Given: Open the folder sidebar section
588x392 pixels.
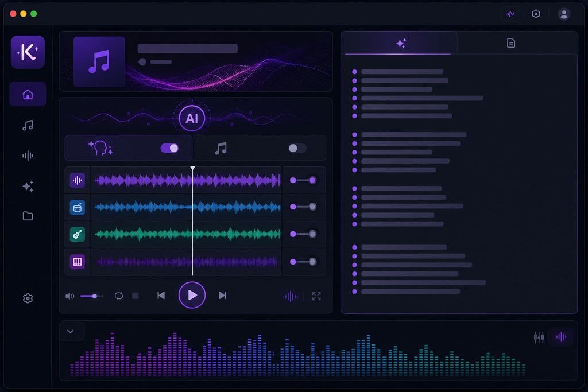Looking at the screenshot, I should (28, 216).
